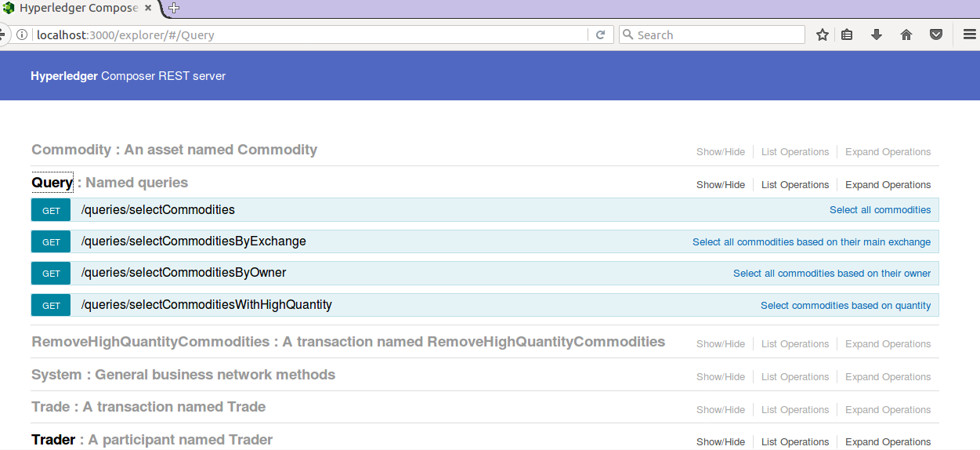The image size is (980, 450).
Task: Click Expand Operations for System
Action: coord(888,377)
